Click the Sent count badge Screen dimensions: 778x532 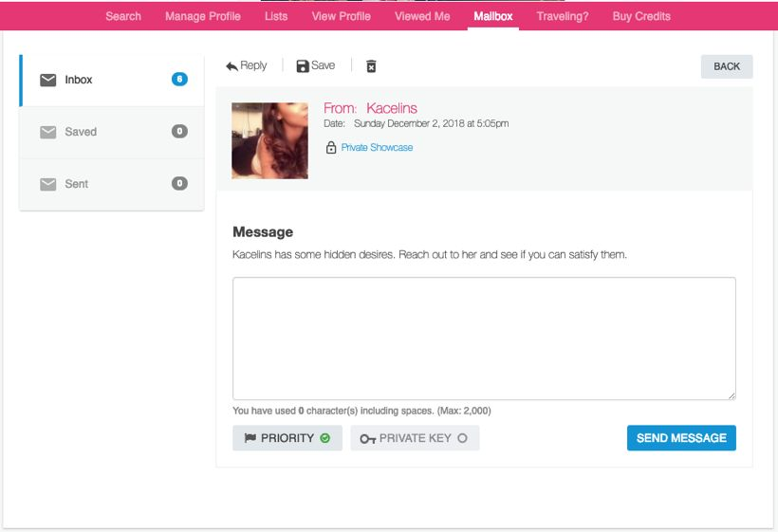tap(179, 183)
